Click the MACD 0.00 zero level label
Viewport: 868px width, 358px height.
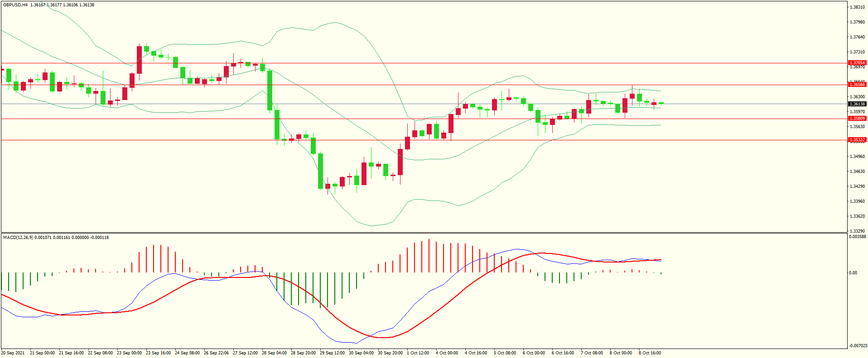[x=853, y=273]
